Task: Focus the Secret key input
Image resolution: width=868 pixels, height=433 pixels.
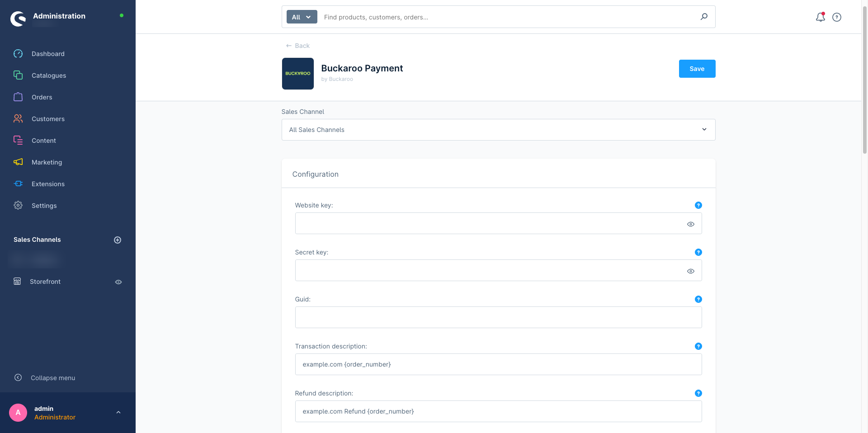Action: pyautogui.click(x=498, y=270)
